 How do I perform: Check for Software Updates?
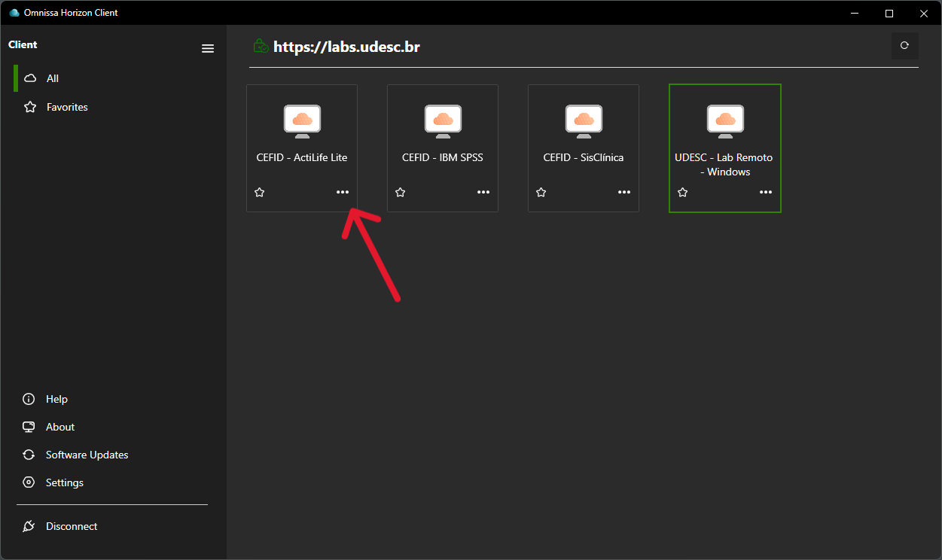point(87,455)
